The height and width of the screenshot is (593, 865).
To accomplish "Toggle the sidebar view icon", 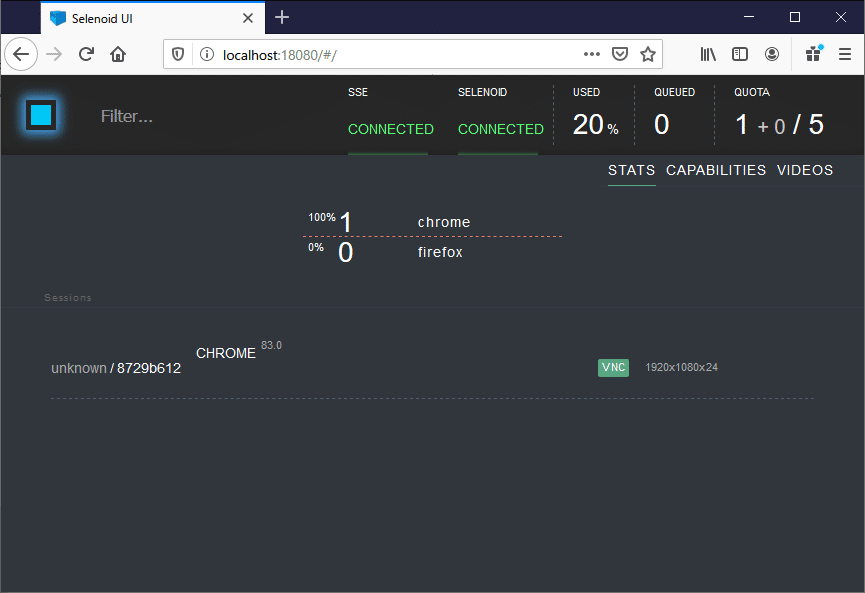I will [x=740, y=54].
